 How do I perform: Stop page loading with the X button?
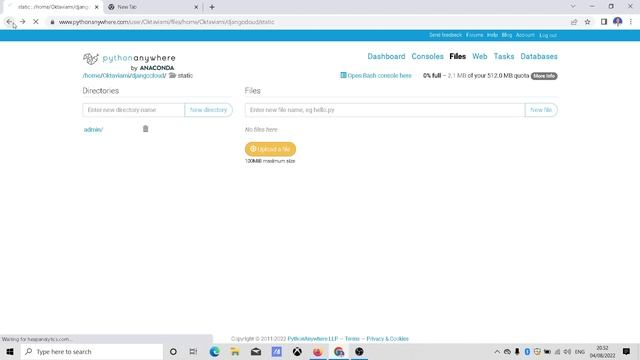click(x=36, y=22)
